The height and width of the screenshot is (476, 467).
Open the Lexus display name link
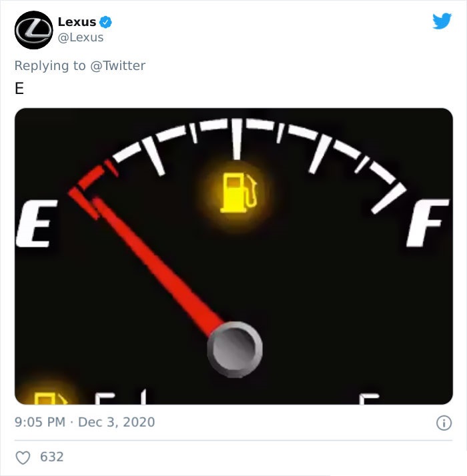[77, 22]
